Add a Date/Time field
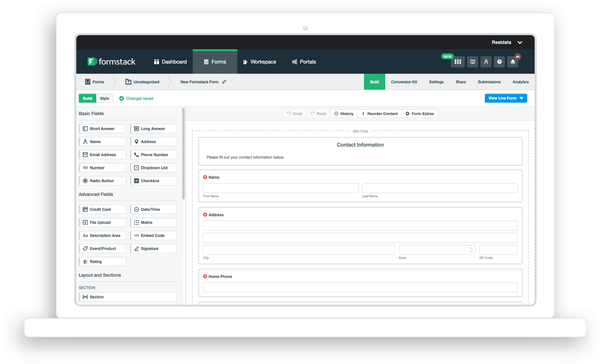The width and height of the screenshot is (602, 364). 154,209
